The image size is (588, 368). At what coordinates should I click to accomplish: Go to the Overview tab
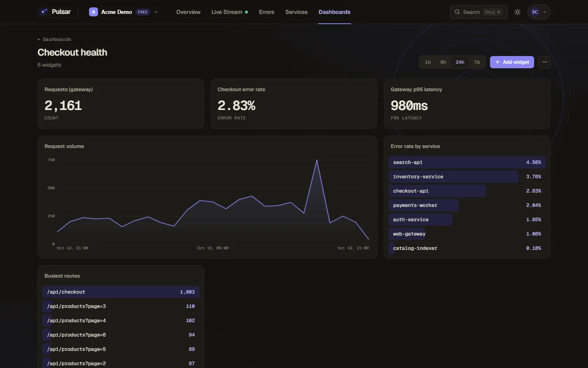pos(188,12)
